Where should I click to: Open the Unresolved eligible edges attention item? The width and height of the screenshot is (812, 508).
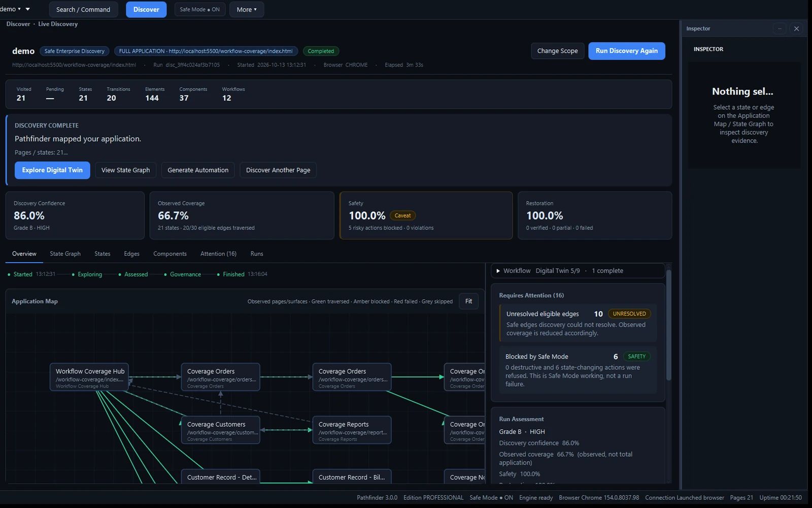578,323
